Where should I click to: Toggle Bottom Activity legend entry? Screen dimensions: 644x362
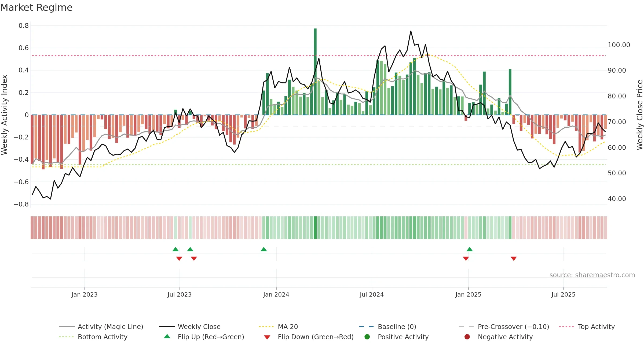[93, 337]
